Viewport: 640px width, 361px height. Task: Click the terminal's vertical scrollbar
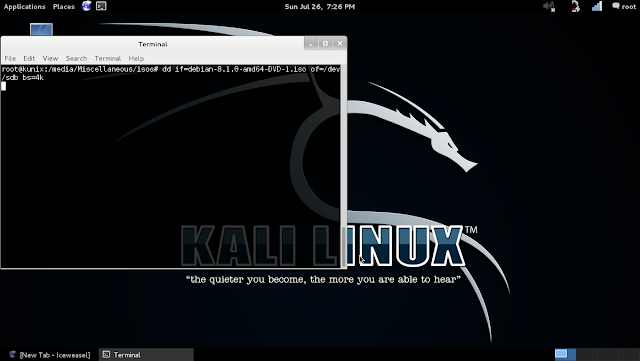click(344, 166)
